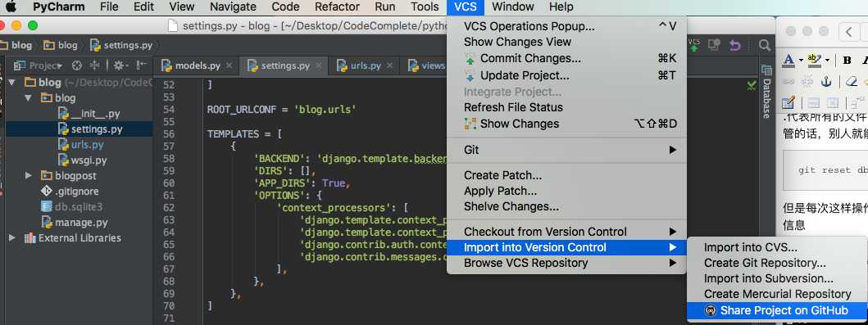Hide the Project tool window
Viewport: 868px width, 325px height.
click(143, 65)
